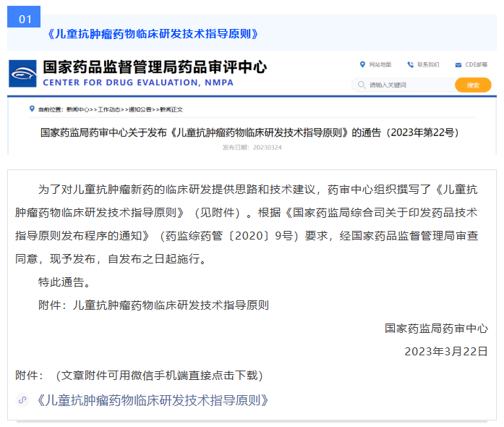Click the attachment link icon at bottom
The width and height of the screenshot is (504, 427).
(x=22, y=400)
